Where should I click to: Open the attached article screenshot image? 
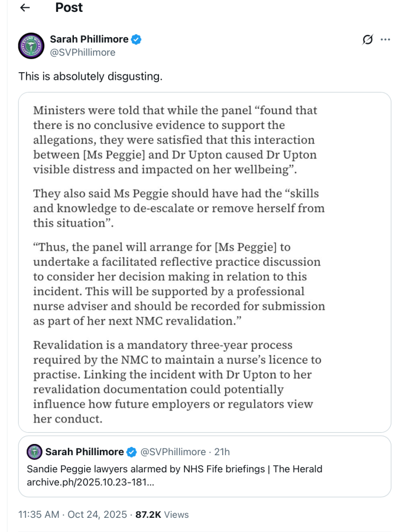205,262
